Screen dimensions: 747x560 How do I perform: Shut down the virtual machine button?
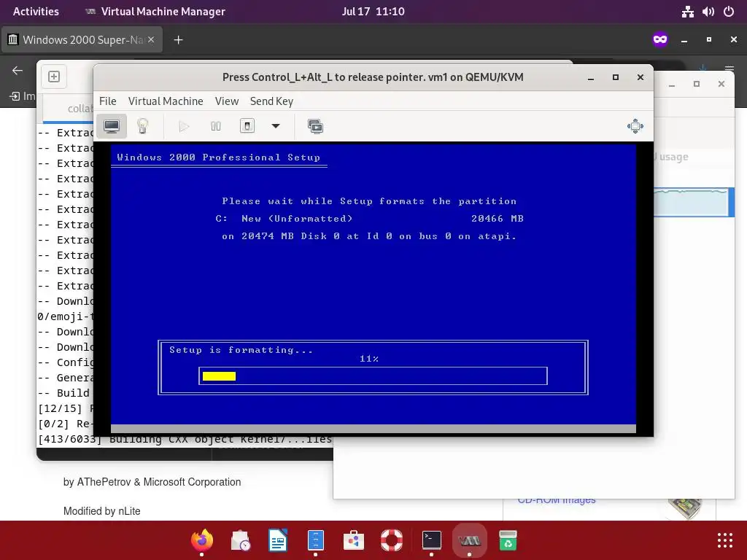click(x=247, y=126)
